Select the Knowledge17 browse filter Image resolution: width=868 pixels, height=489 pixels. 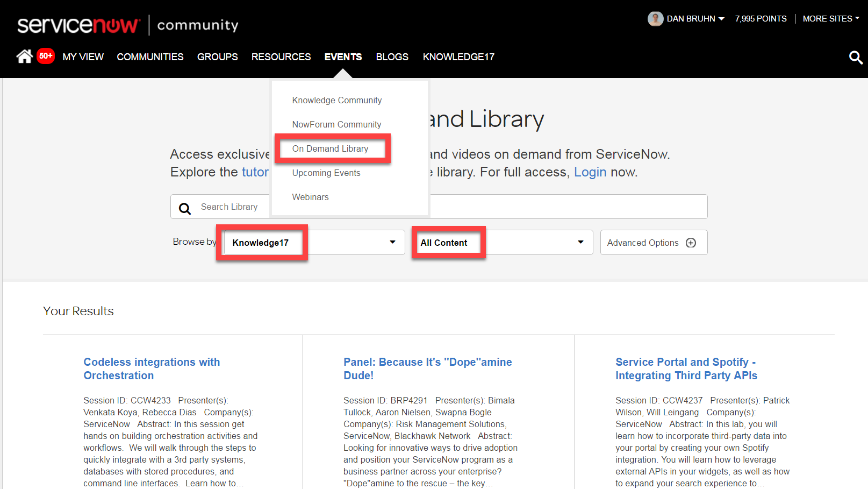262,243
